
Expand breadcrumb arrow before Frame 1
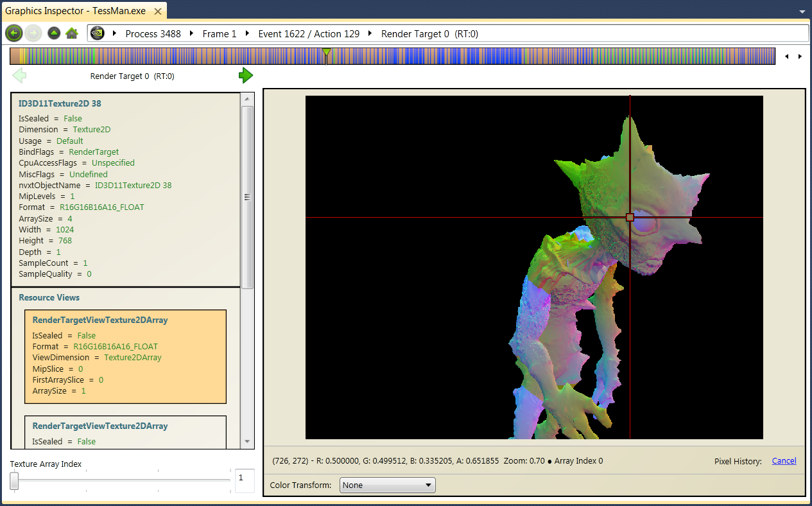pos(191,34)
